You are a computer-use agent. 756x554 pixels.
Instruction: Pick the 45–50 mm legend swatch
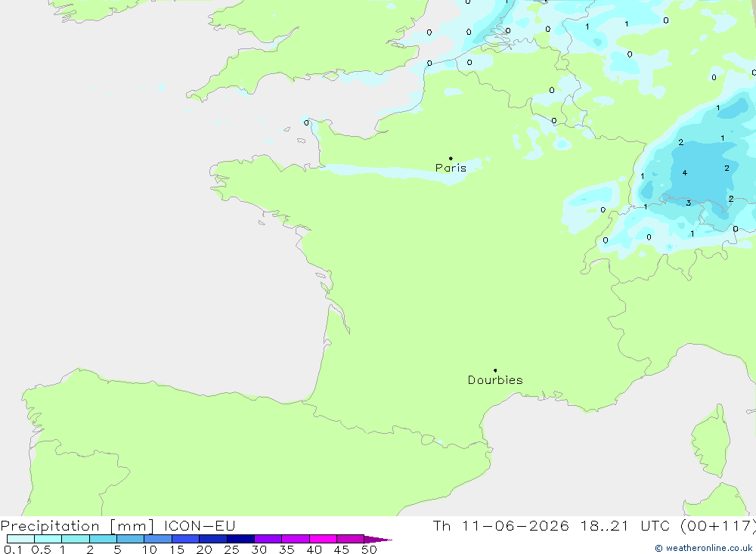pyautogui.click(x=350, y=539)
